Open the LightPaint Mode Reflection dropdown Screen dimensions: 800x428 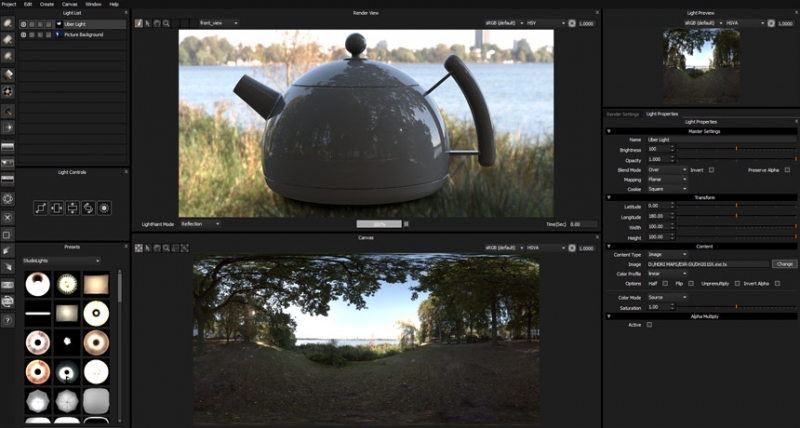click(201, 224)
